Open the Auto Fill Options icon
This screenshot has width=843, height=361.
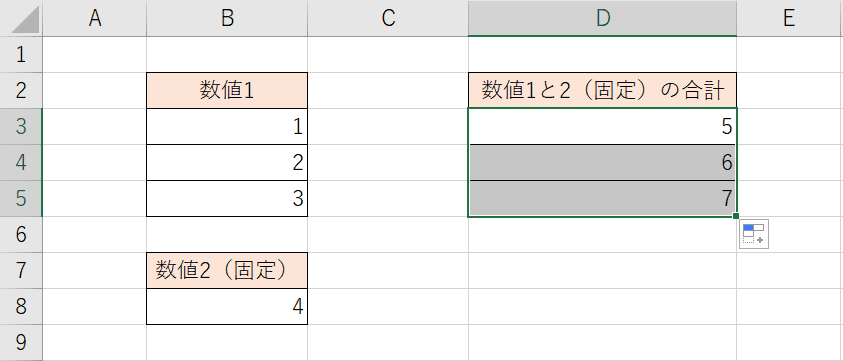click(x=753, y=234)
